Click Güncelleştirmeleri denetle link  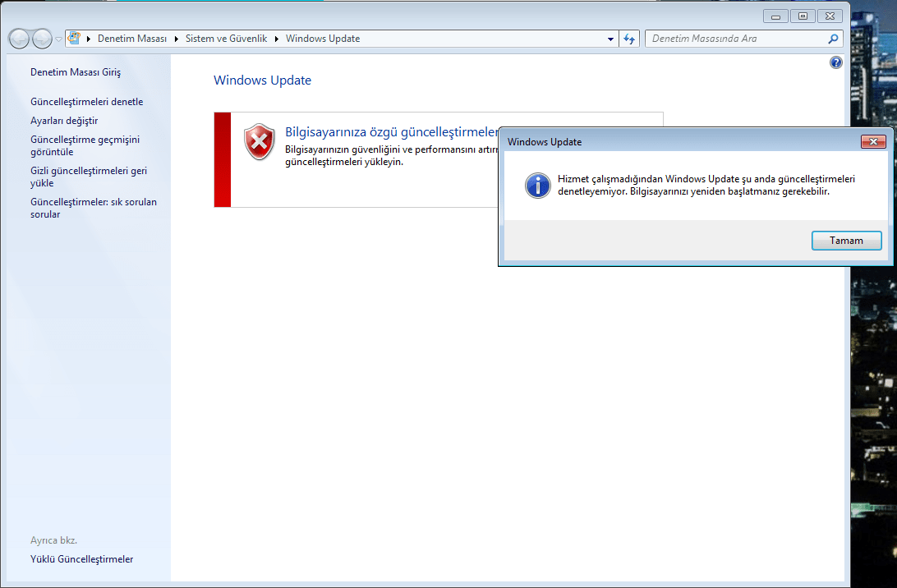click(87, 102)
